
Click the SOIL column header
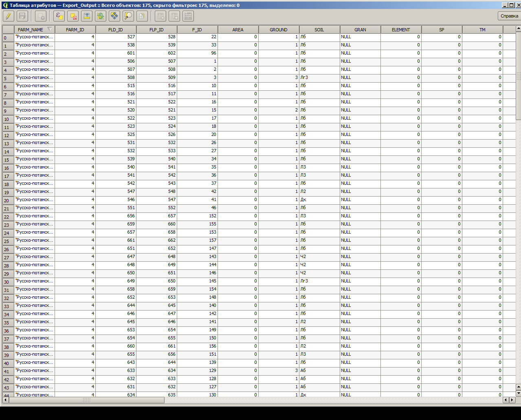[320, 30]
